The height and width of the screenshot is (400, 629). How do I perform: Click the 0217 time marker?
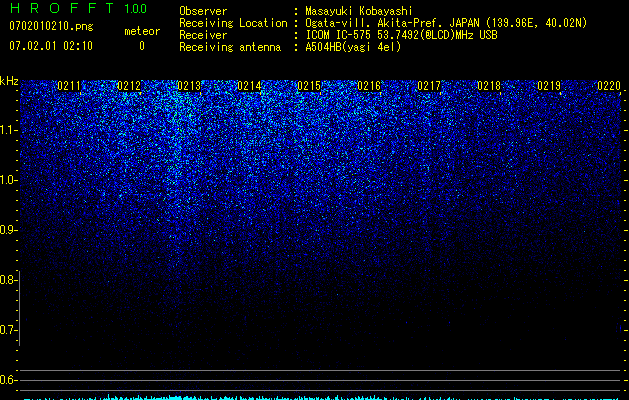429,86
